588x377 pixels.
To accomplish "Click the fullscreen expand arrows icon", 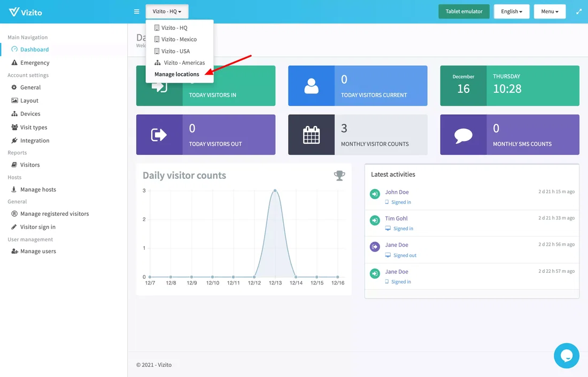I will pos(579,12).
